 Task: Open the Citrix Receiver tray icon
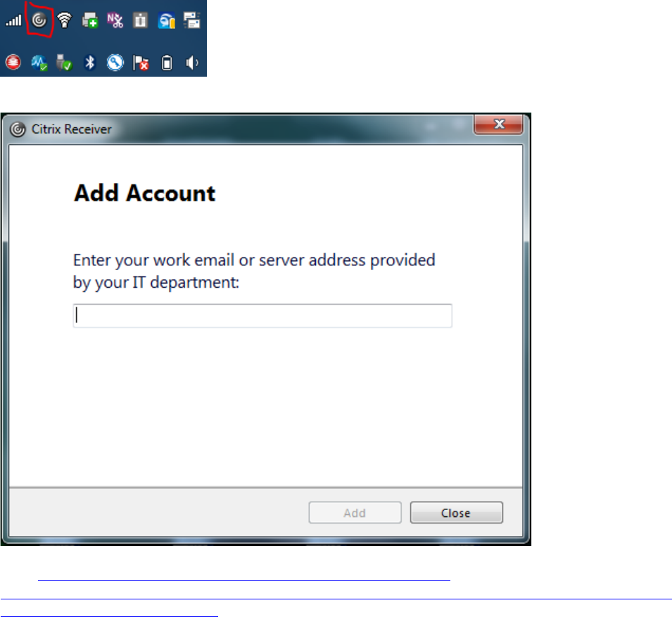(39, 20)
